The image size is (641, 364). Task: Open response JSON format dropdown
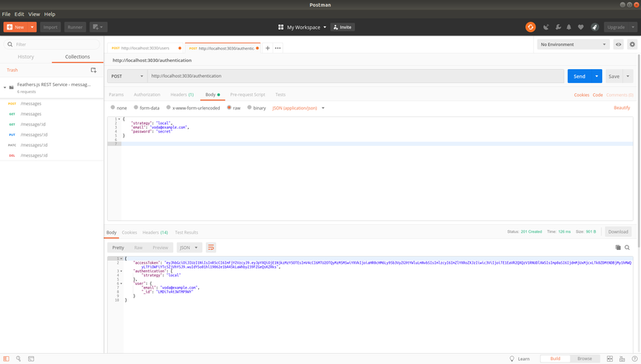pos(189,248)
